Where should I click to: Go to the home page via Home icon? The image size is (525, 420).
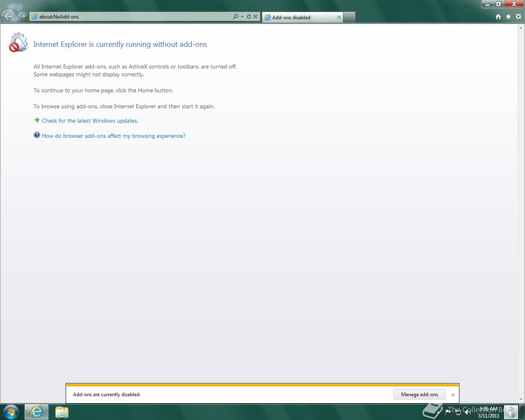[498, 17]
